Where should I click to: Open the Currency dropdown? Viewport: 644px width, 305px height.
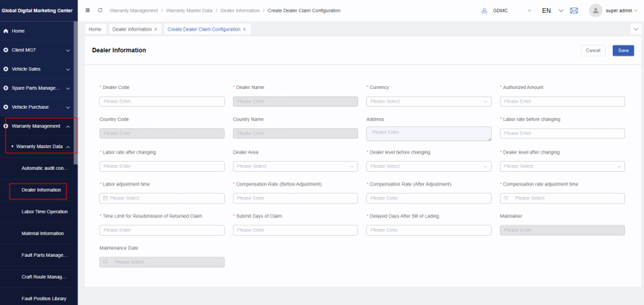(x=429, y=101)
